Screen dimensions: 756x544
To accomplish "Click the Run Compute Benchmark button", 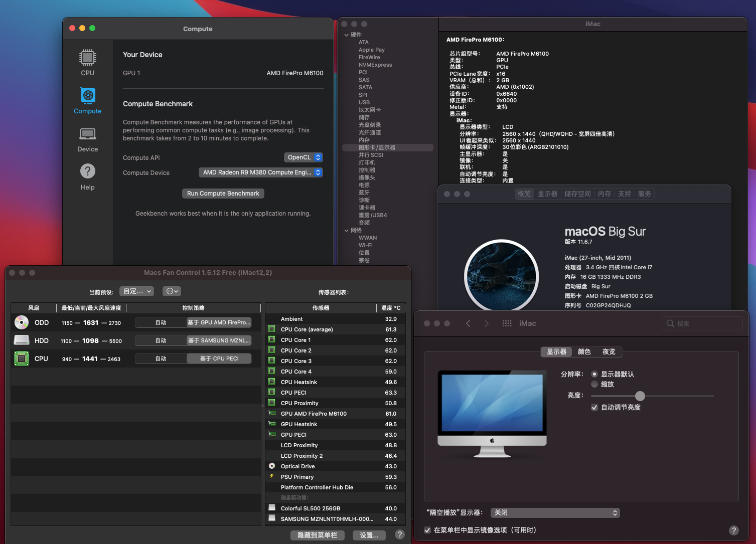I will pos(223,194).
